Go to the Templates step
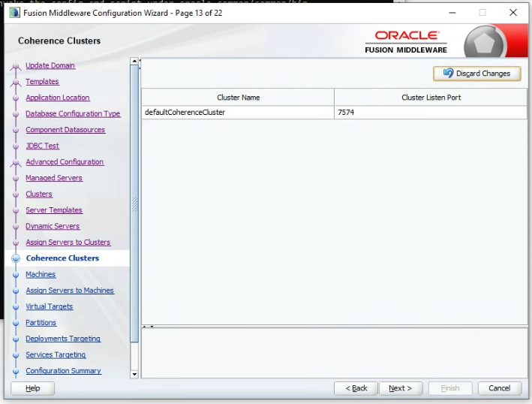This screenshot has width=532, height=404. pyautogui.click(x=42, y=82)
